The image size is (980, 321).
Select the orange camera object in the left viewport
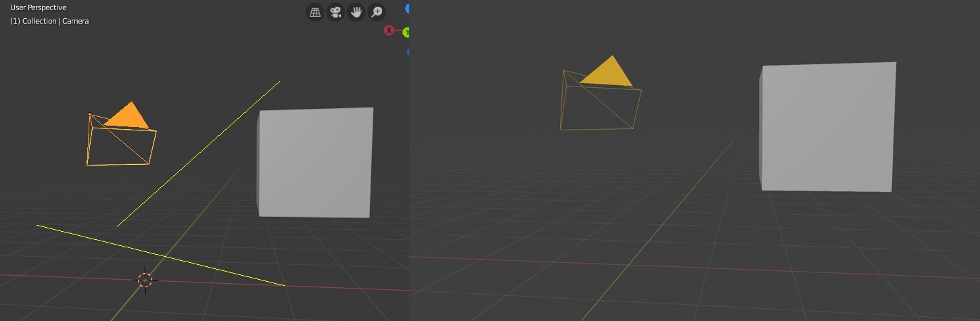click(x=121, y=134)
